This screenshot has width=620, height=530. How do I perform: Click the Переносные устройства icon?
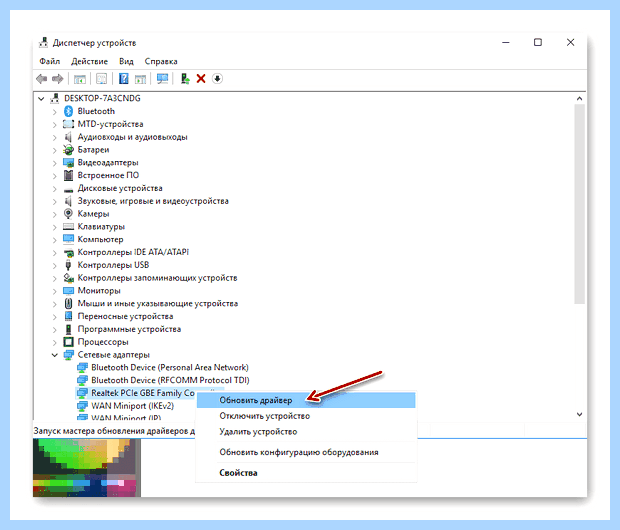[x=68, y=316]
